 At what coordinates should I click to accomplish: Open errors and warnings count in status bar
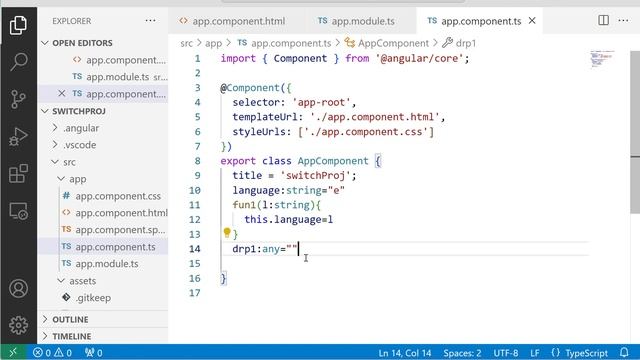pyautogui.click(x=52, y=353)
